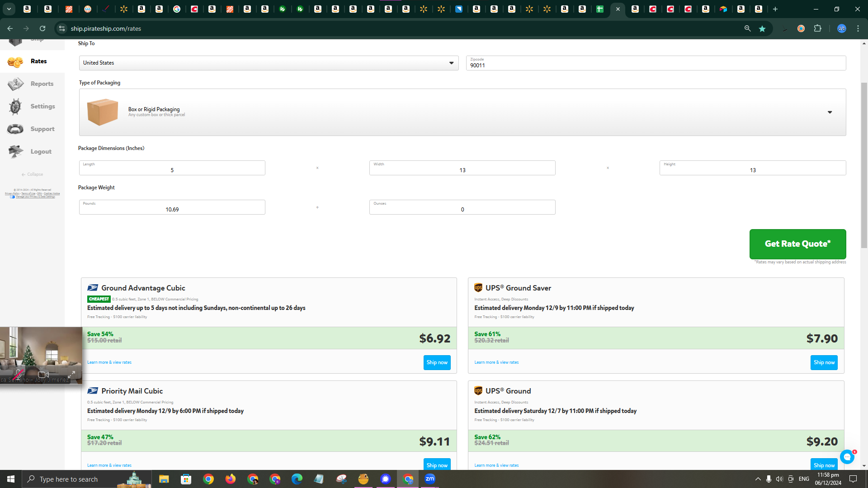This screenshot has height=488, width=868.
Task: Open the clock showing 11:58 pm
Action: (x=828, y=479)
